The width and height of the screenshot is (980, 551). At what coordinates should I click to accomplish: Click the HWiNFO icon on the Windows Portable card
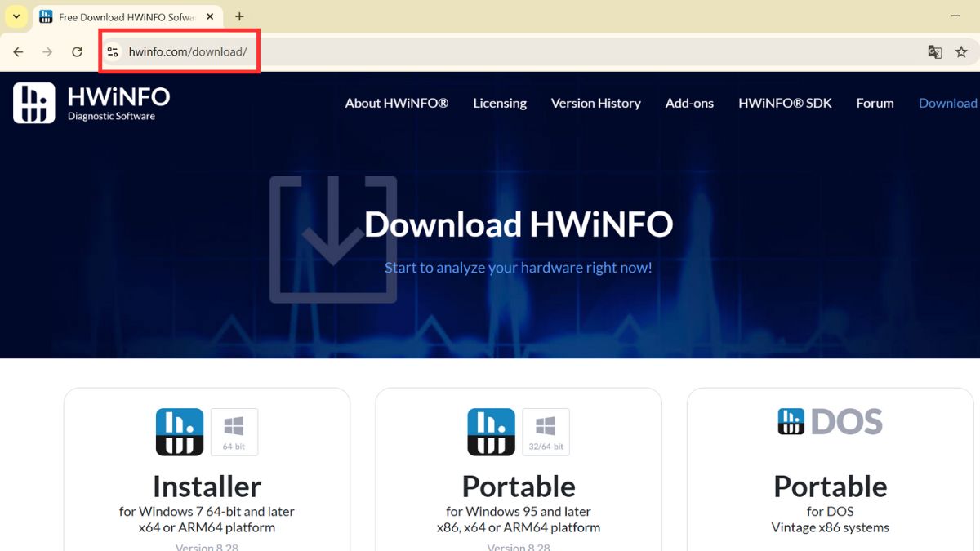click(491, 432)
